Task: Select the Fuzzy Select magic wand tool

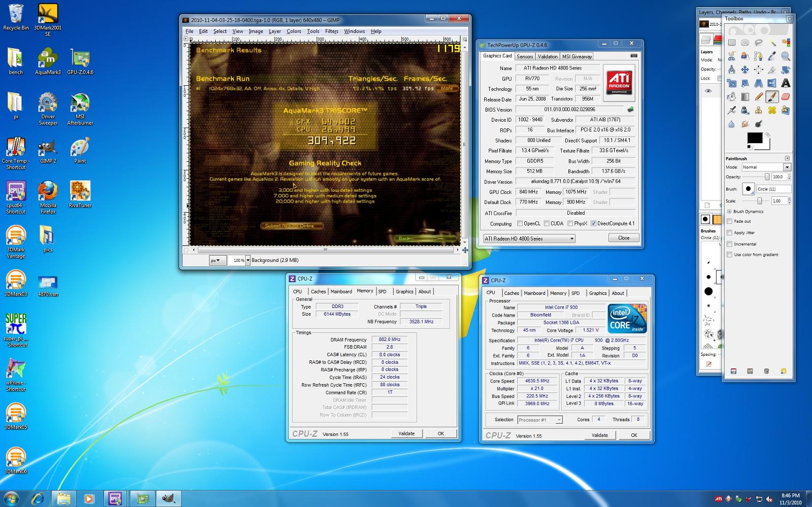Action: coord(772,43)
